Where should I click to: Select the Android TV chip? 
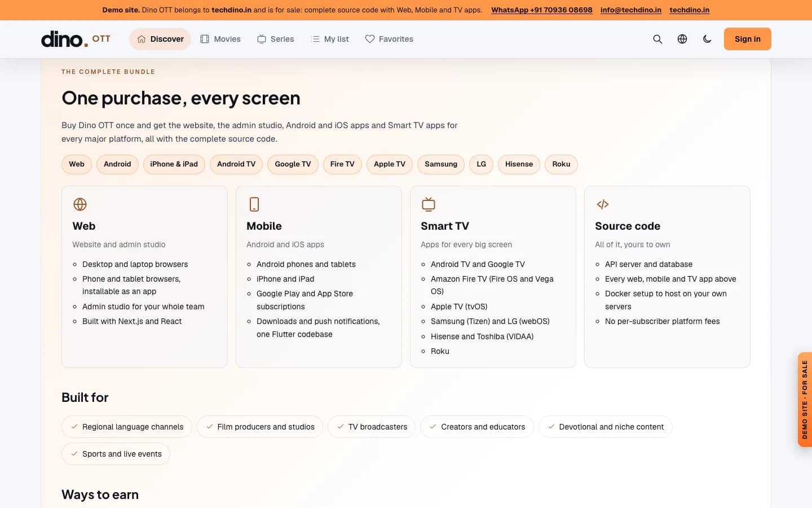point(236,164)
